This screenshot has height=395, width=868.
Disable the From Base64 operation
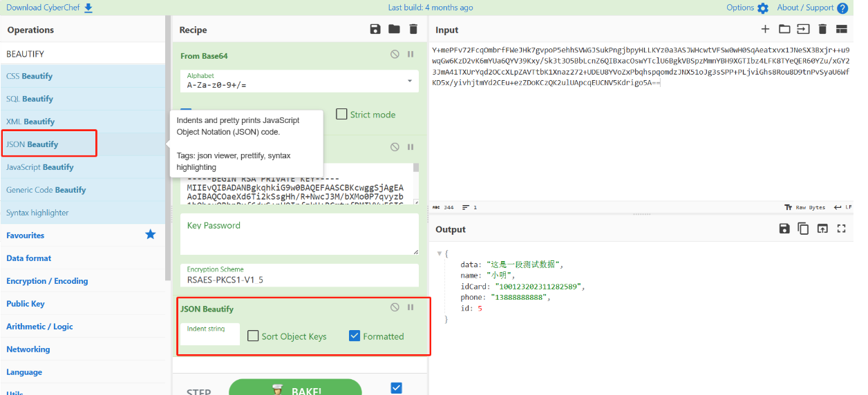pyautogui.click(x=395, y=54)
